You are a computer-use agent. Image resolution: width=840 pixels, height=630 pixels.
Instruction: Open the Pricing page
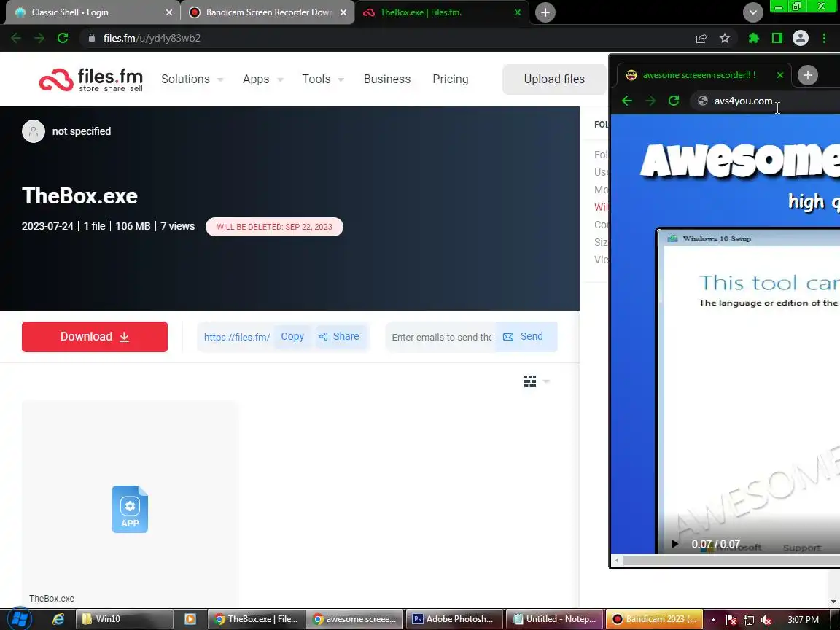tap(450, 79)
